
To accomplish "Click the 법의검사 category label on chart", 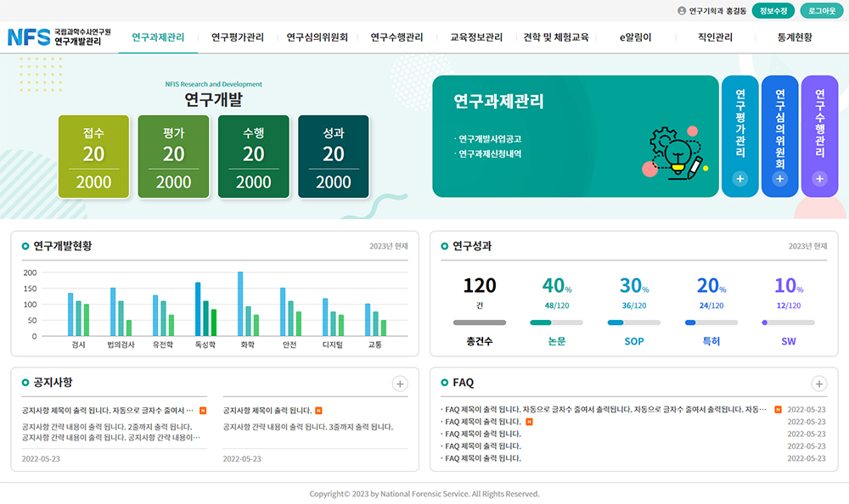I will click(121, 344).
